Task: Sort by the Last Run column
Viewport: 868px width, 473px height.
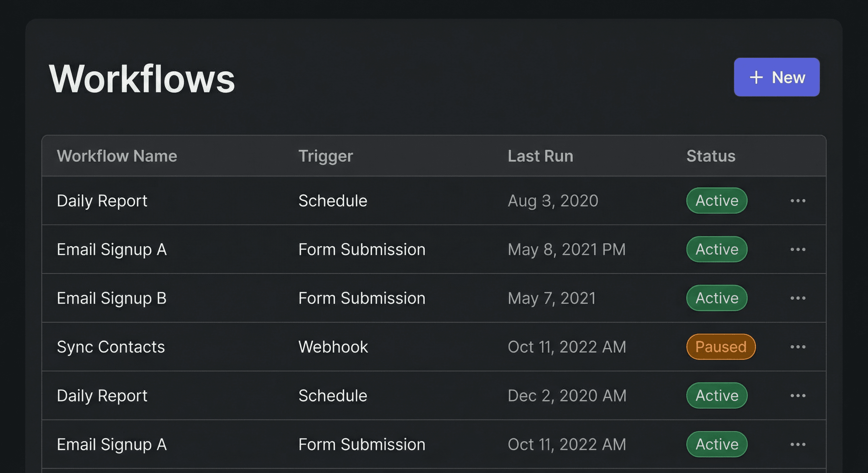Action: 540,156
